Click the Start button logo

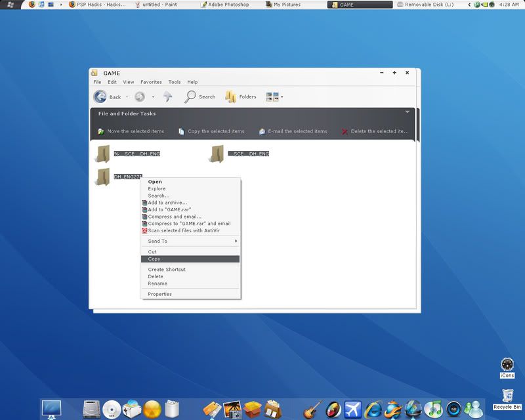(x=10, y=5)
